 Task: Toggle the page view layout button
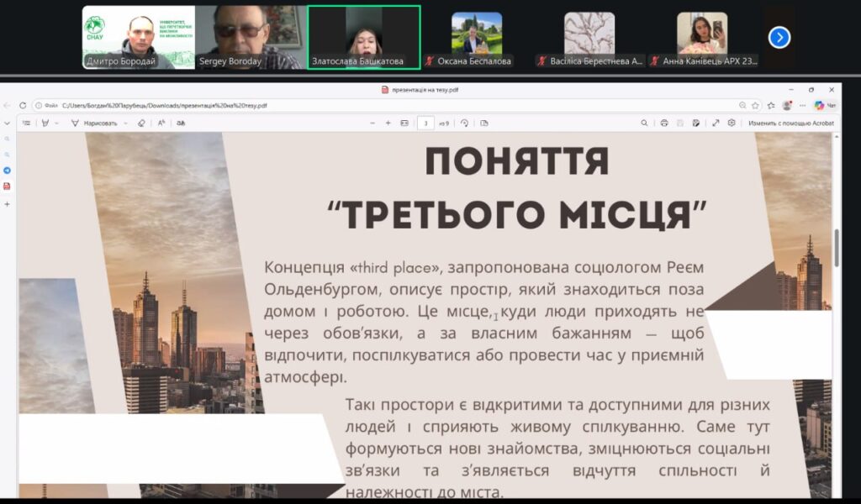[x=483, y=123]
